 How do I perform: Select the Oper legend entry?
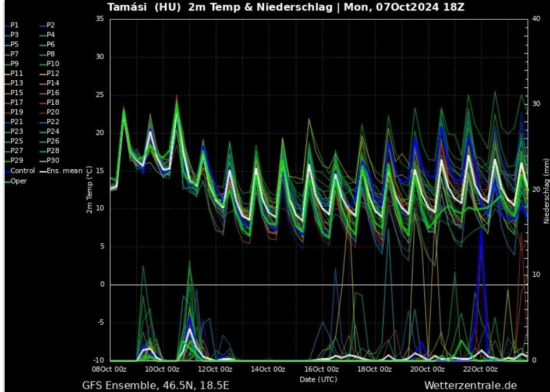(x=19, y=181)
